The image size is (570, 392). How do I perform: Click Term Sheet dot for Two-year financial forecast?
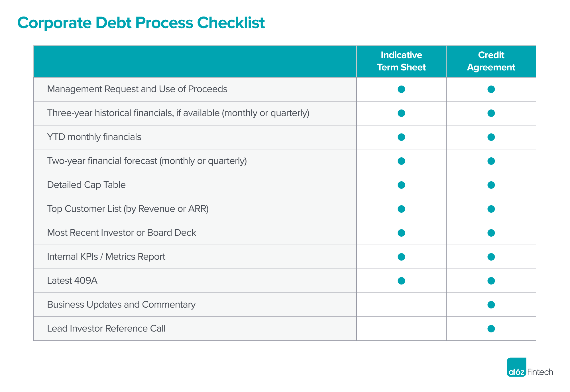click(401, 161)
